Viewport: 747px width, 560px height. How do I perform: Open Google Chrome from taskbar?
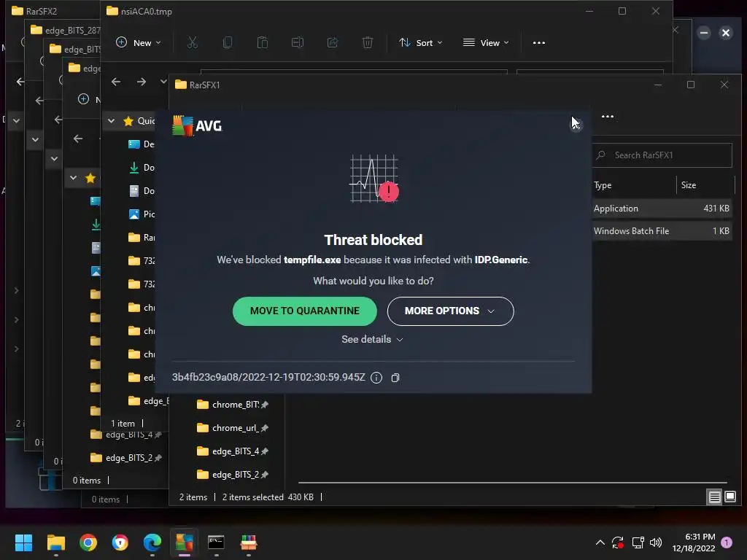[88, 542]
